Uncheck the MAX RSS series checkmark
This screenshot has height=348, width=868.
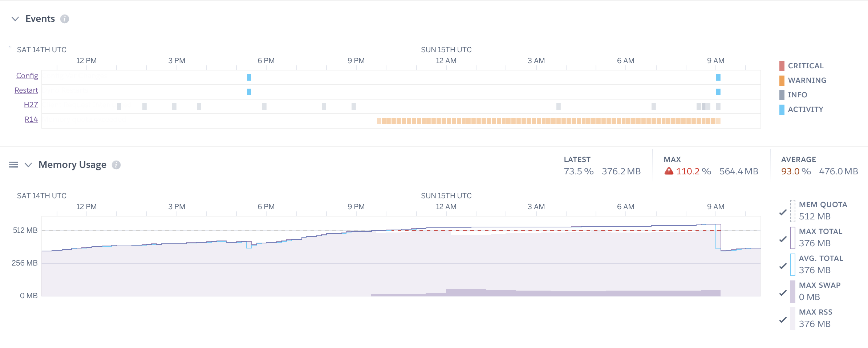tap(783, 320)
